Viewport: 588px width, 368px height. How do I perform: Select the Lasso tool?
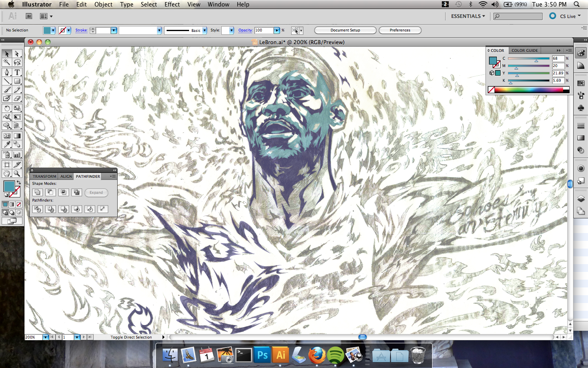point(17,62)
